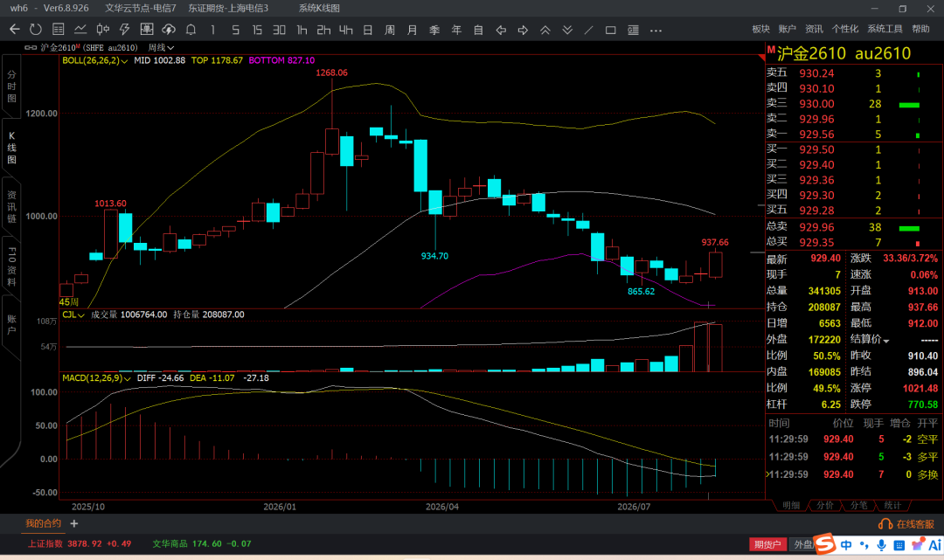Click the 买一 price 929.50
944x560 pixels.
[x=817, y=149]
